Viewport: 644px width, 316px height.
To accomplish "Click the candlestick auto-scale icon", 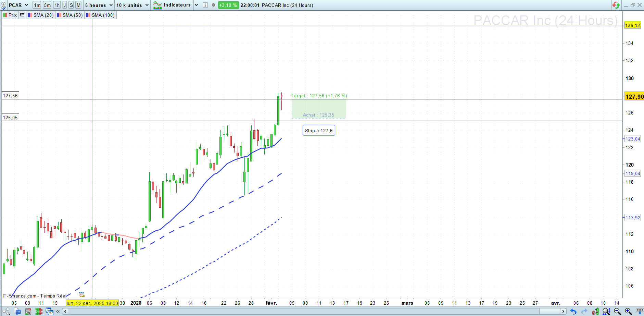I will (596, 312).
